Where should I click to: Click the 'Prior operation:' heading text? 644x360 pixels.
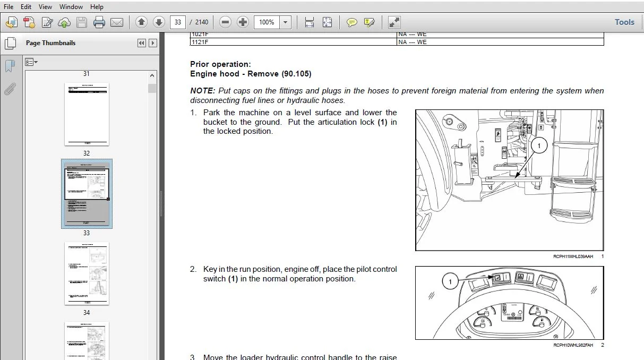pos(220,64)
